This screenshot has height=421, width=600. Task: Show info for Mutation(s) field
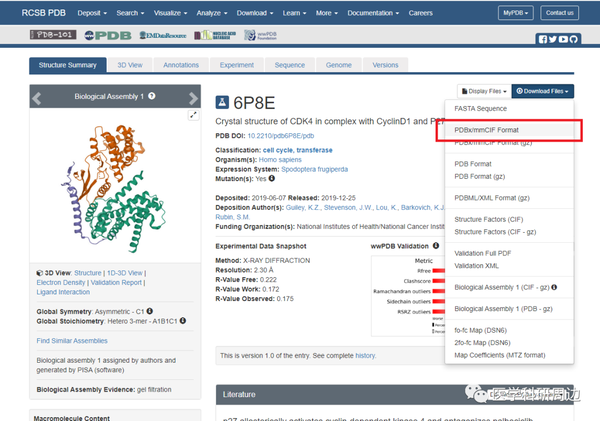(272, 178)
